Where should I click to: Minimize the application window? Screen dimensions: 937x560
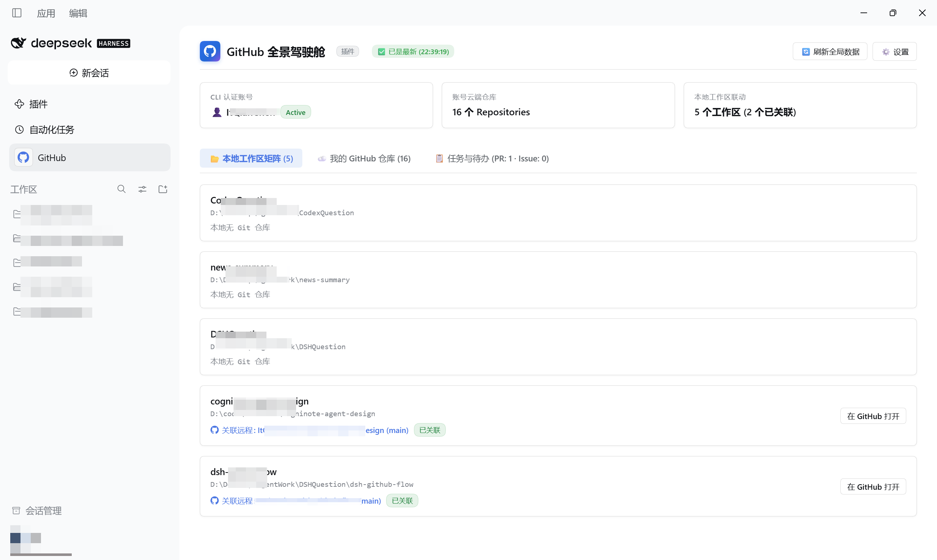(863, 13)
